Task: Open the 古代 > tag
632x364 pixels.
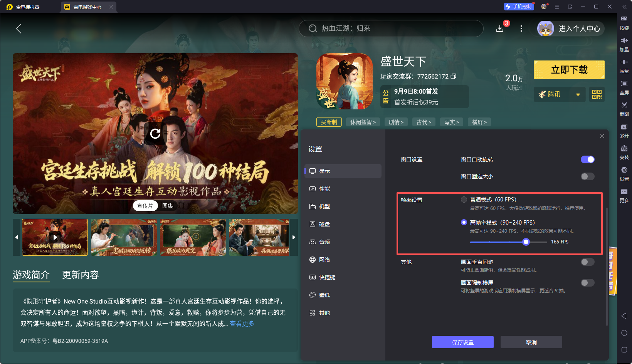Action: click(x=424, y=122)
